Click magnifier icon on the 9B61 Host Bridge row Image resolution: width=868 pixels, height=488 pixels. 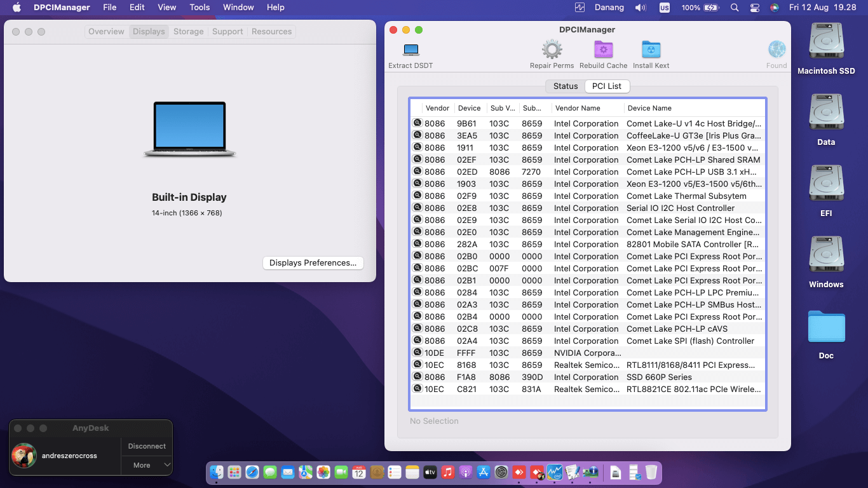(x=417, y=123)
